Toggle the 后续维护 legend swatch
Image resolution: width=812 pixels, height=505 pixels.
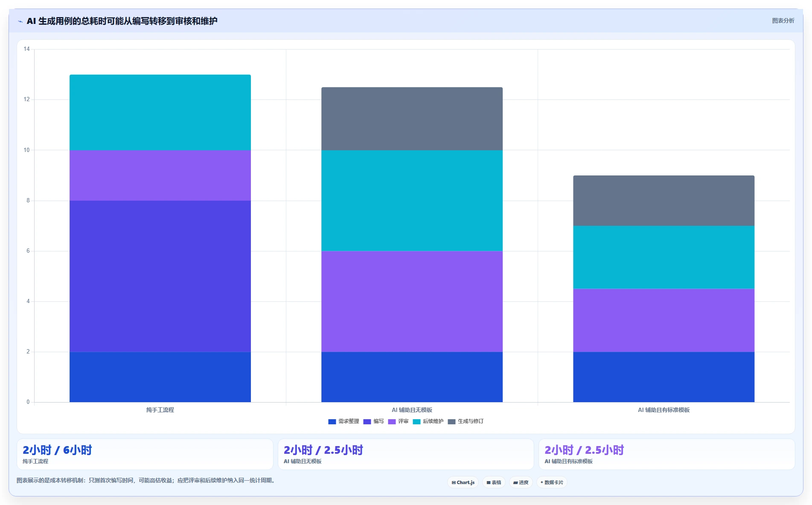click(x=416, y=421)
